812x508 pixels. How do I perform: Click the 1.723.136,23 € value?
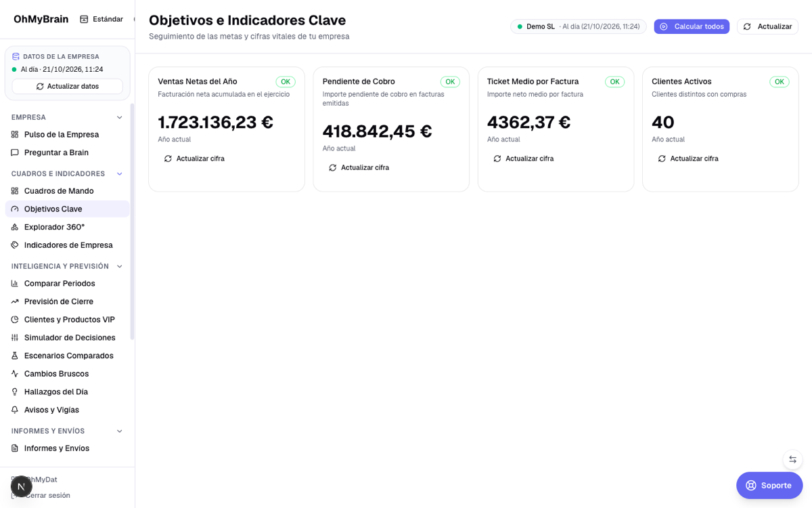pyautogui.click(x=216, y=123)
